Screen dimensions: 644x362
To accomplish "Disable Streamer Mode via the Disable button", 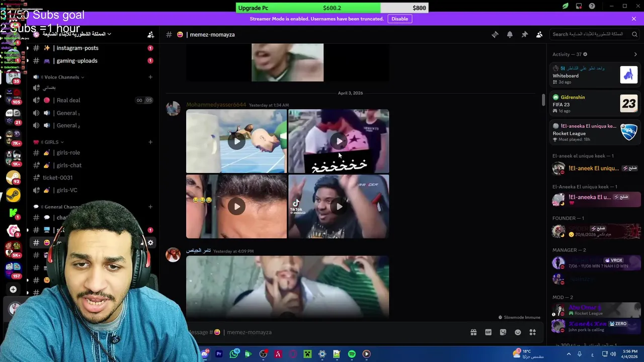I will coord(399,19).
